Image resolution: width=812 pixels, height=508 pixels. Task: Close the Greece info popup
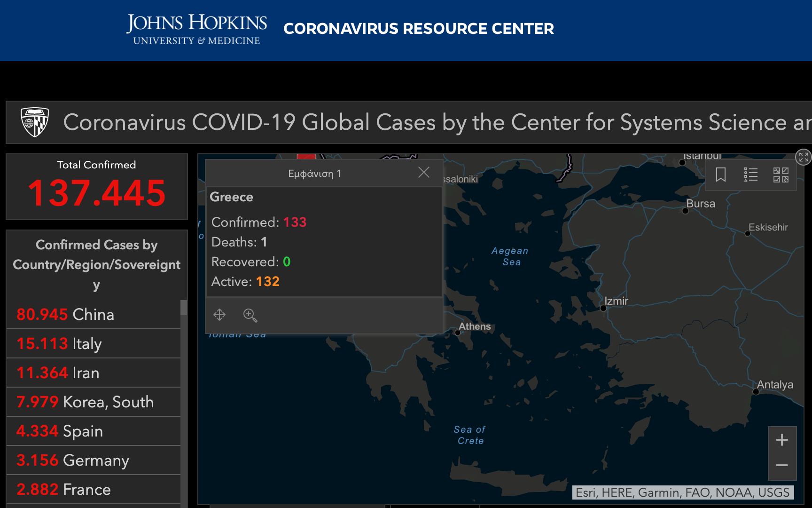point(423,173)
